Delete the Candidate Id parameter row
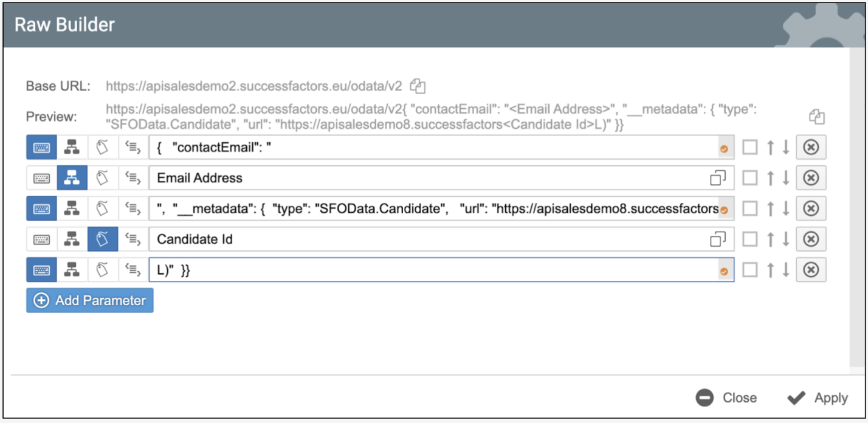The image size is (868, 423). tap(811, 239)
